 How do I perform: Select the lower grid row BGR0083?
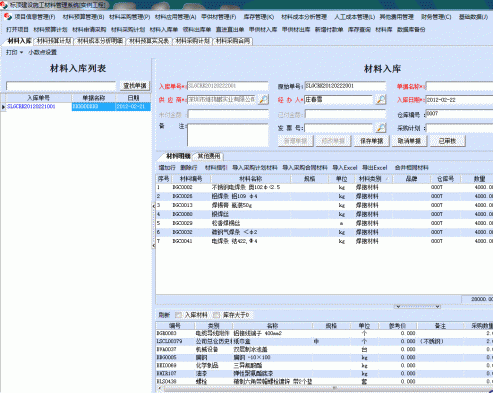click(324, 333)
